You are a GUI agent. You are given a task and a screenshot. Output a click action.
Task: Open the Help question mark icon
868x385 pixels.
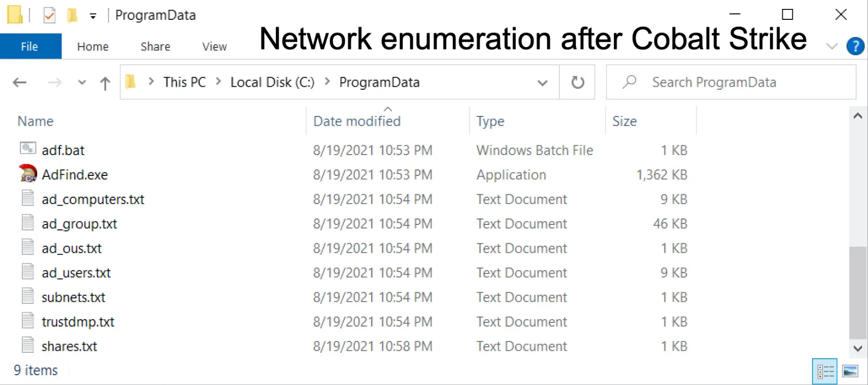(855, 46)
